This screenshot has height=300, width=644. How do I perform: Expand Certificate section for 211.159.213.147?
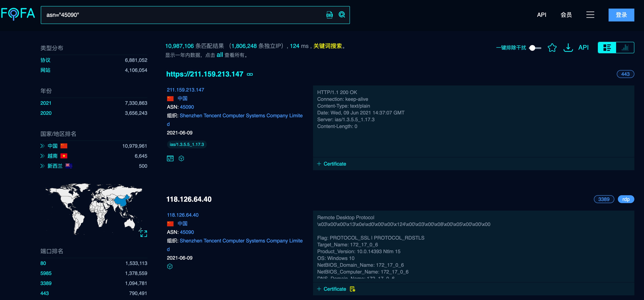click(x=331, y=164)
